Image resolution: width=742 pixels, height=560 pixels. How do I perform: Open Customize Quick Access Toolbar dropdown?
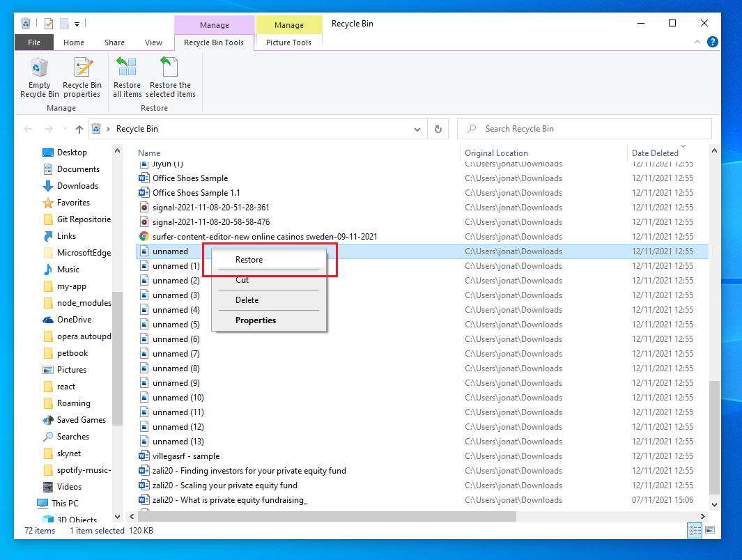click(77, 24)
